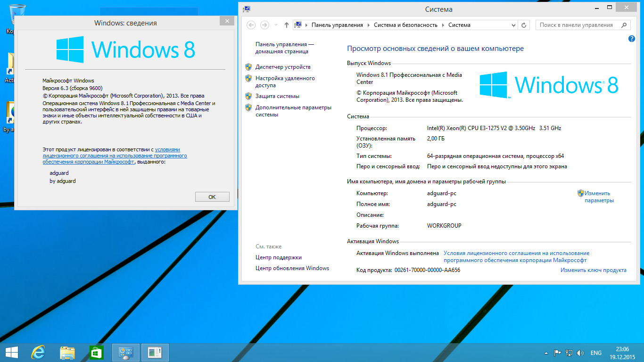This screenshot has width=644, height=362.
Task: Open Action Center flag icon
Action: point(557,353)
